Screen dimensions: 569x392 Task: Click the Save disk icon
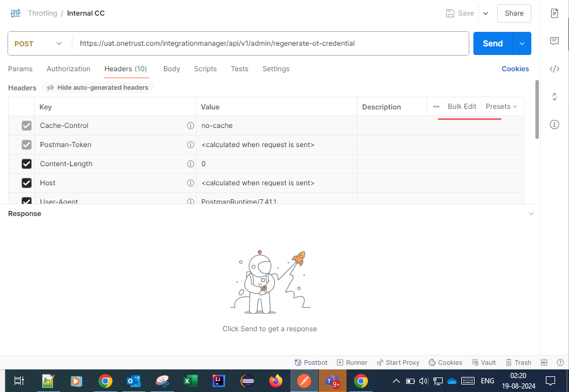tap(450, 13)
